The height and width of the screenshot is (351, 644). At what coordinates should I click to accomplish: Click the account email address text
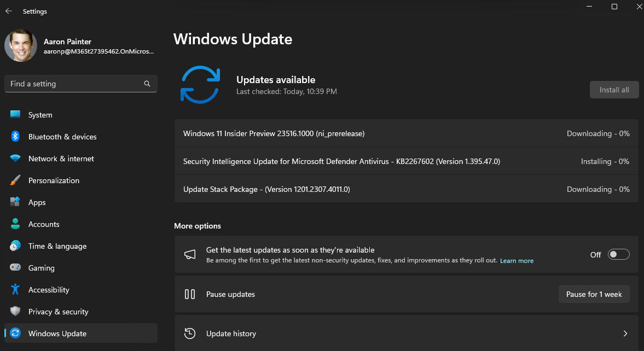point(98,51)
